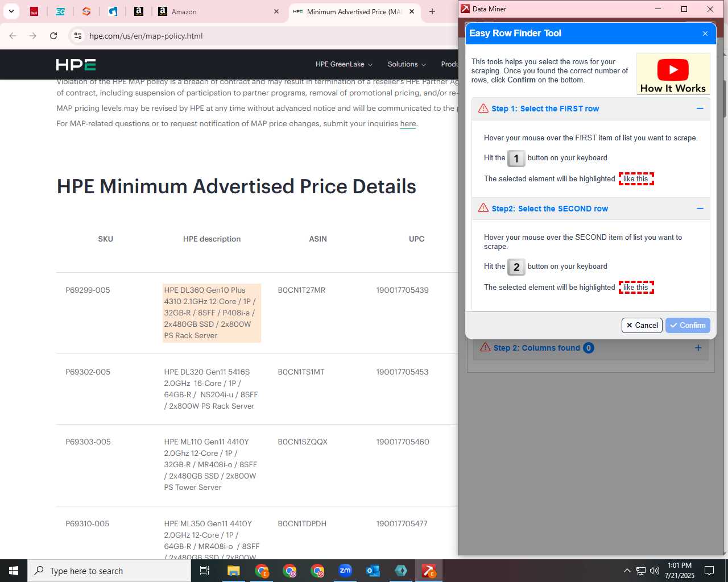This screenshot has width=728, height=582.
Task: Reload the HPE page
Action: (53, 36)
